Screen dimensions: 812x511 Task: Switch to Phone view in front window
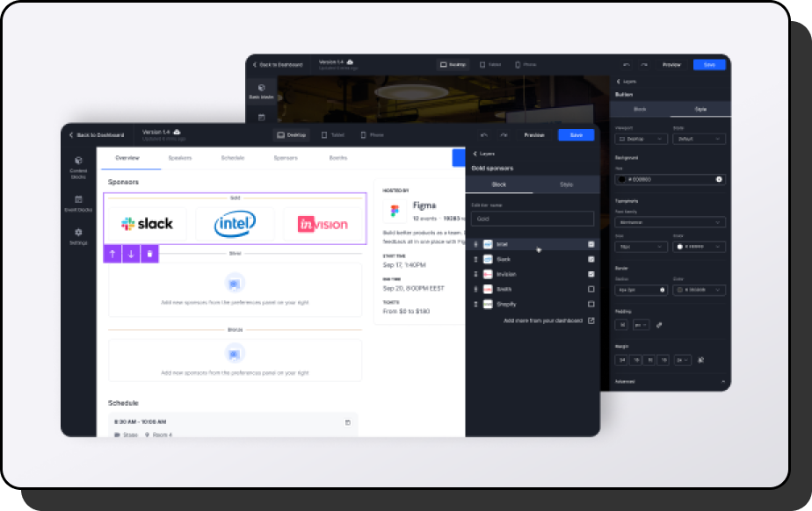coord(373,135)
